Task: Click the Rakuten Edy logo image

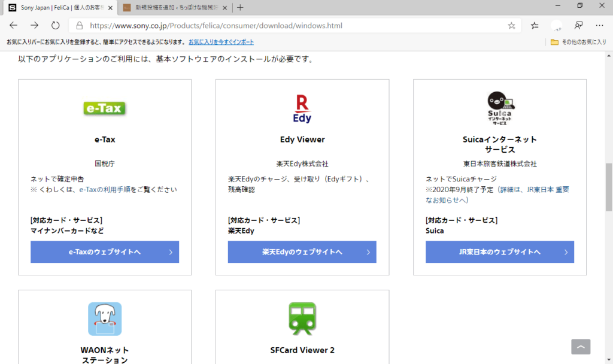Action: pos(302,109)
